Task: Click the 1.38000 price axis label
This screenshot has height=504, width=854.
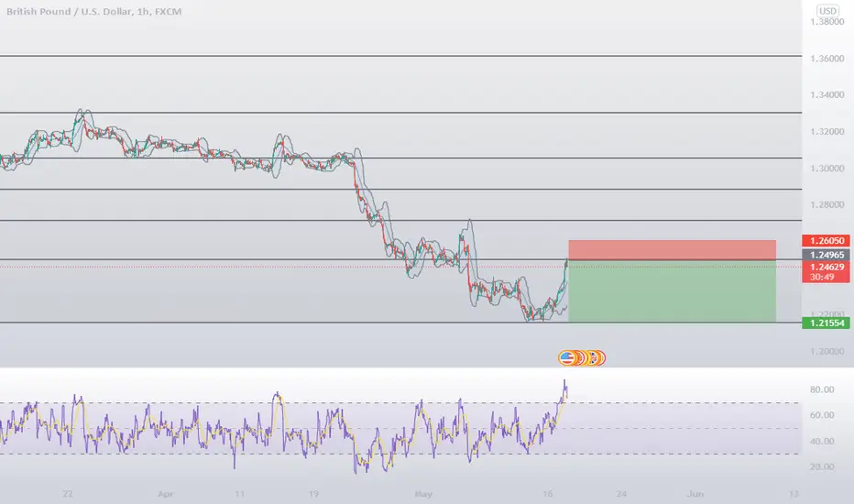Action: coord(827,22)
